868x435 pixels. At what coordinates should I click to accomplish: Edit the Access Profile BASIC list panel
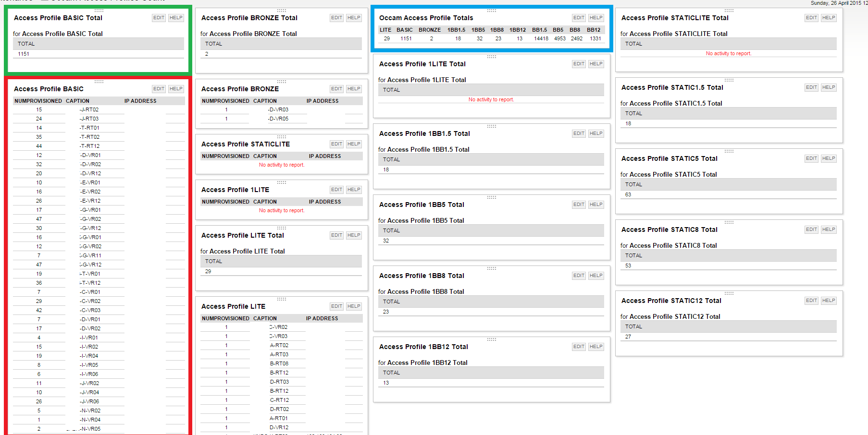[x=159, y=89]
